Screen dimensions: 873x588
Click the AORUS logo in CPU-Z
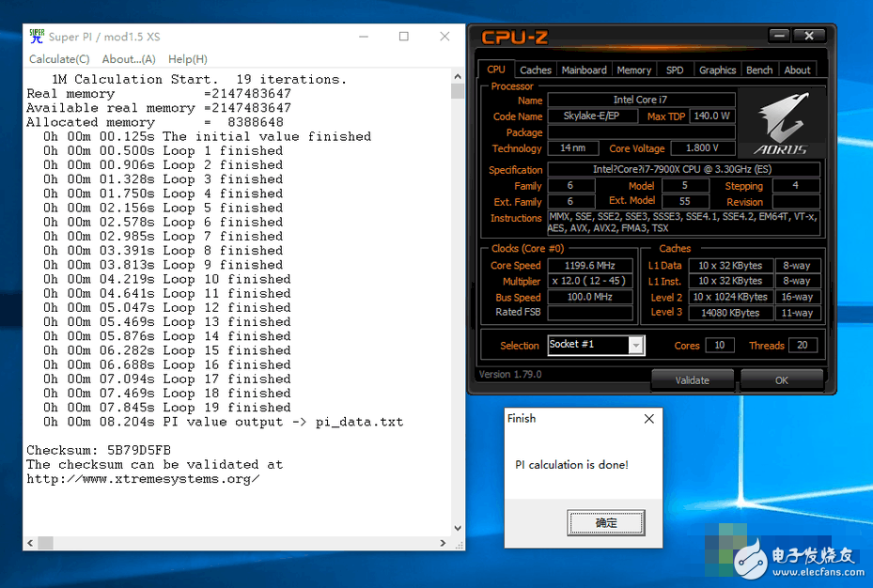(782, 121)
